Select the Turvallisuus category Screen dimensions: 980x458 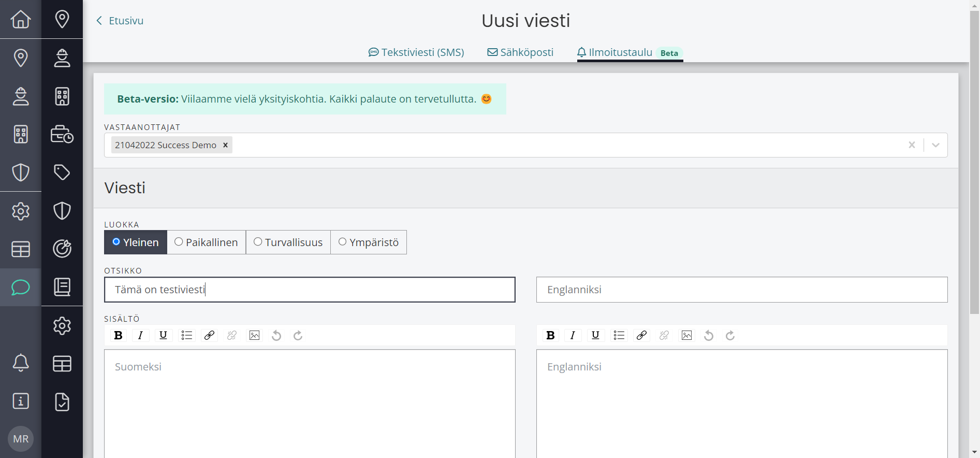tap(288, 242)
